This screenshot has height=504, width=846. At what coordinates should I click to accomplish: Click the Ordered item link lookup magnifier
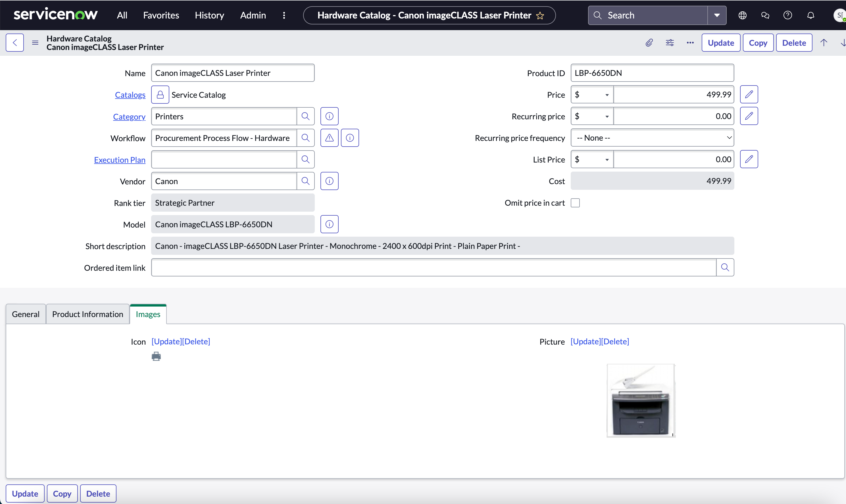click(725, 268)
